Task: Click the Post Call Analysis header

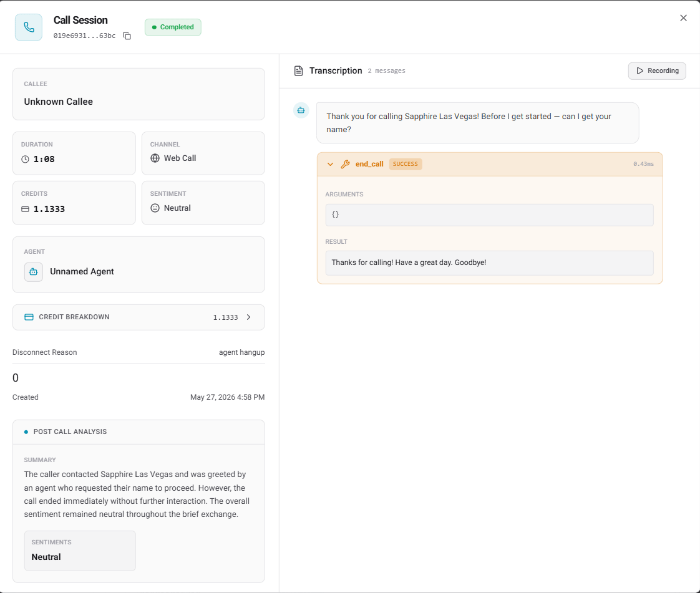Action: 139,432
